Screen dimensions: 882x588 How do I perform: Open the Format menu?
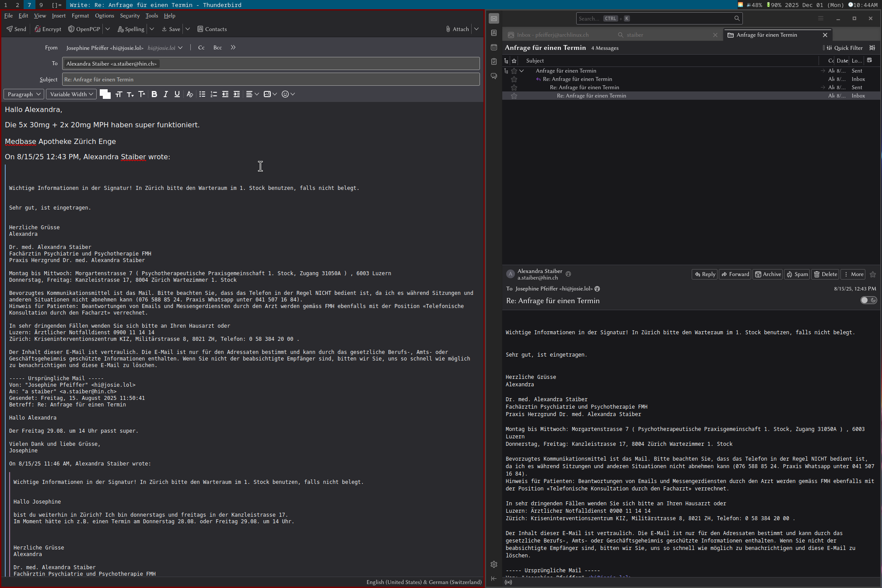coord(80,16)
